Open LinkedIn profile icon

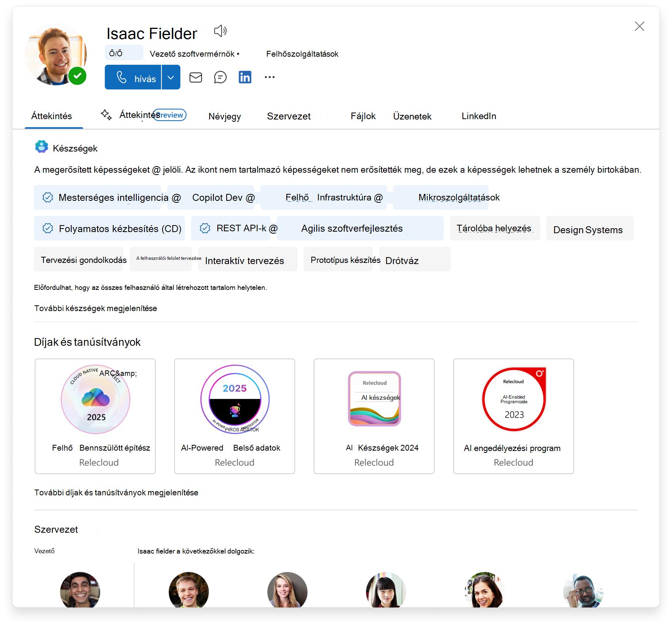pos(245,77)
